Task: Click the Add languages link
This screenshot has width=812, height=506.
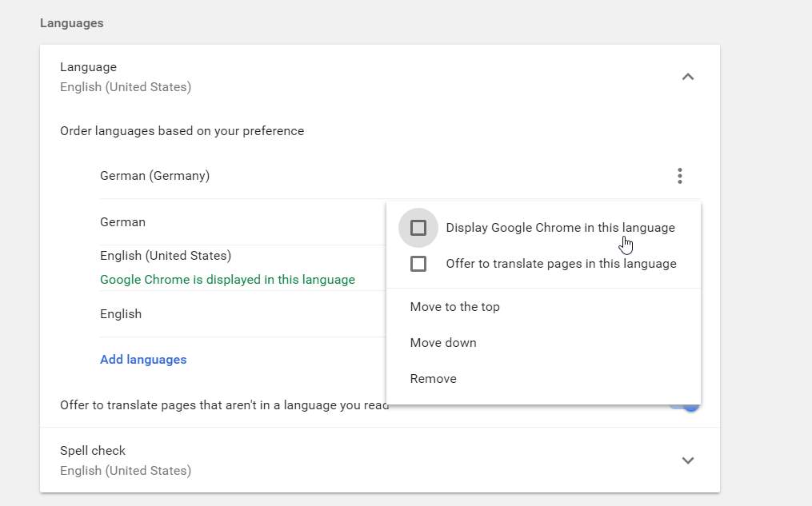Action: click(143, 360)
